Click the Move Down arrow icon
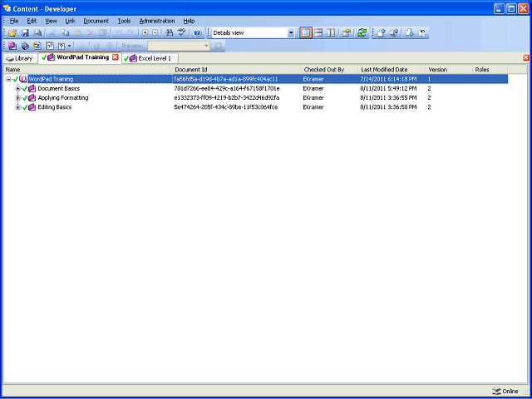This screenshot has height=399, width=532. [x=109, y=46]
